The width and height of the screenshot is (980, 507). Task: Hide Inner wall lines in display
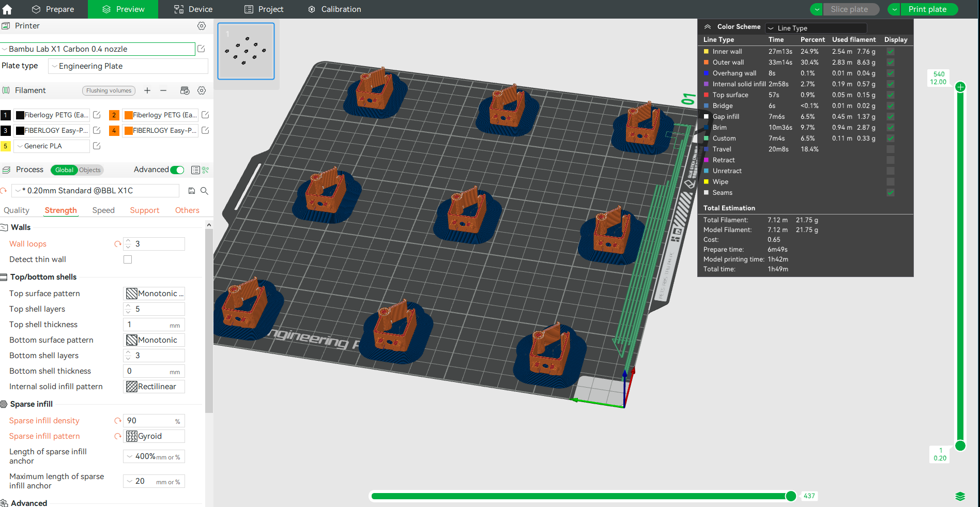(x=891, y=52)
